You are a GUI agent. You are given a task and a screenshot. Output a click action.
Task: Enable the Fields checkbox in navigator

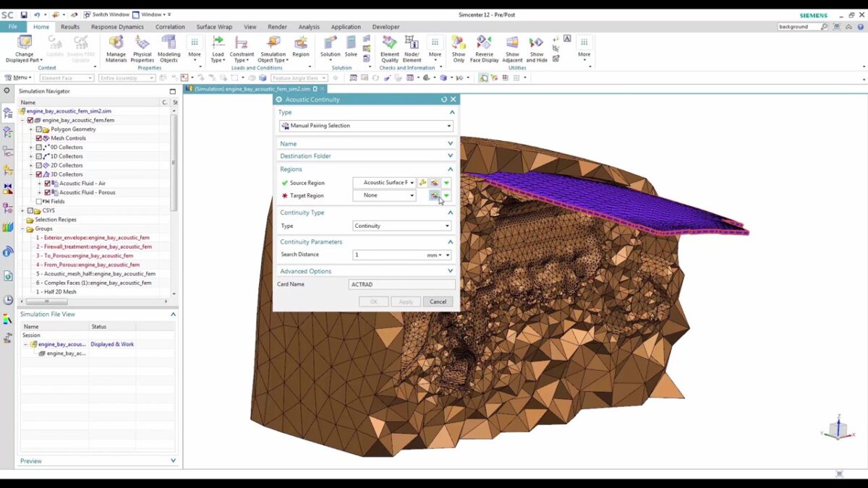39,202
